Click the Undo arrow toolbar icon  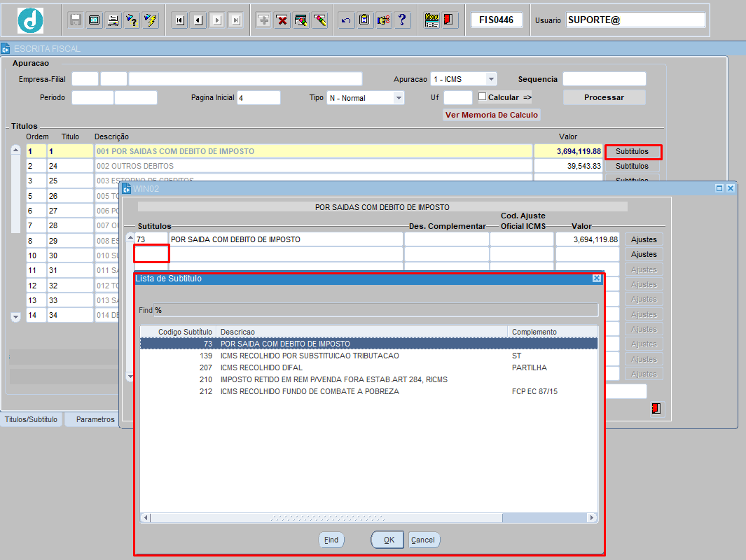pyautogui.click(x=346, y=20)
